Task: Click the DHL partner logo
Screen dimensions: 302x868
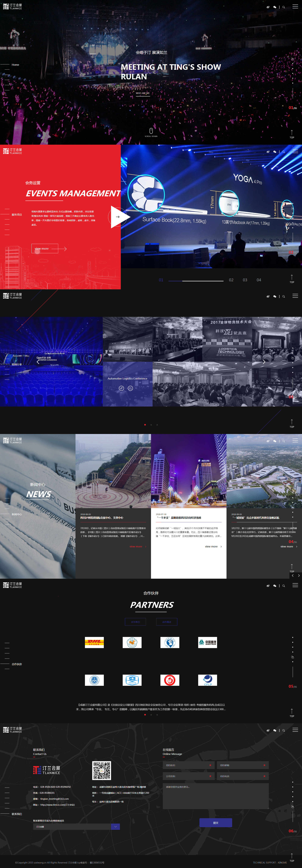Action: [x=94, y=642]
